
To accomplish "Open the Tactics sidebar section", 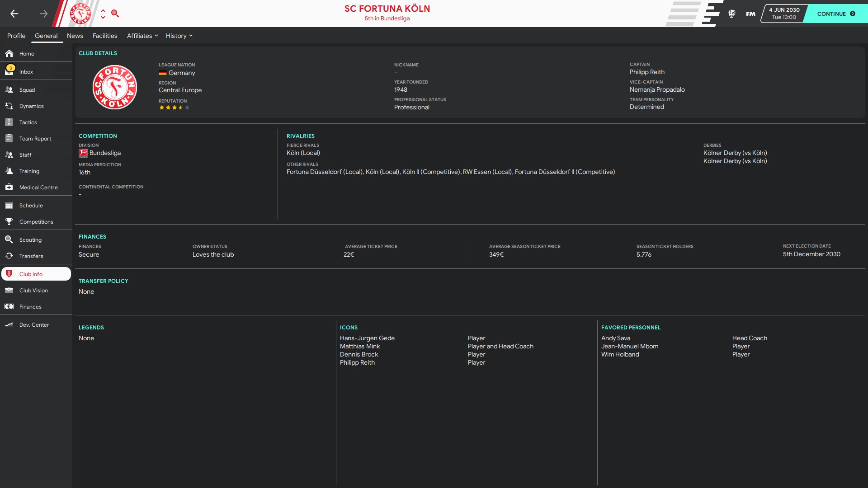I will pyautogui.click(x=28, y=122).
